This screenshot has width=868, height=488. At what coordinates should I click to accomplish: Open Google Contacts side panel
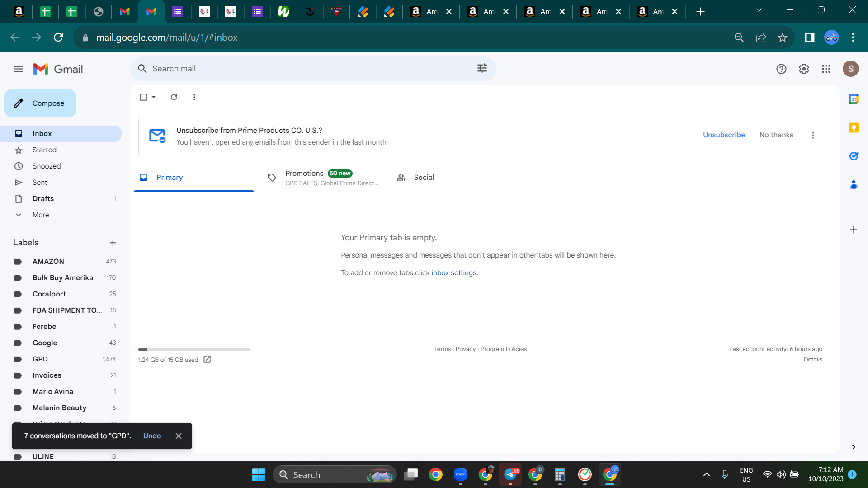point(854,185)
